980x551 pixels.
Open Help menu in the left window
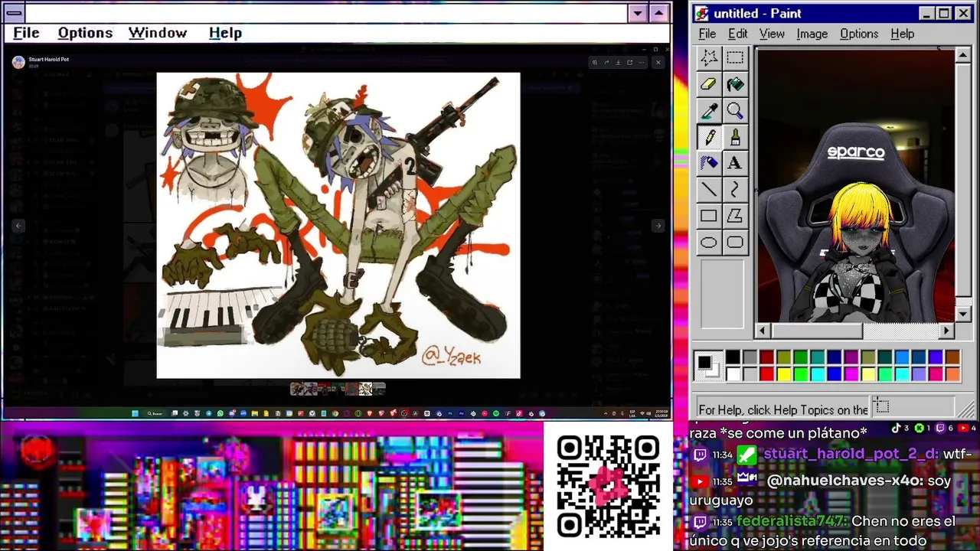point(225,33)
